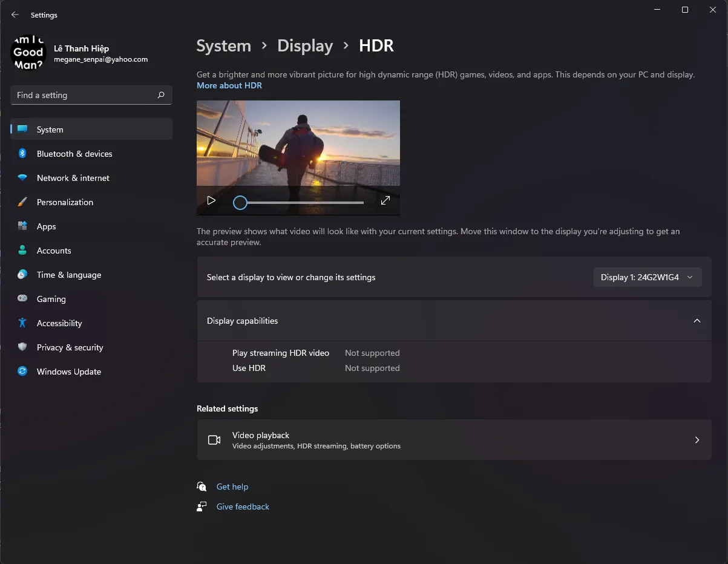Open the System settings icon

tap(22, 129)
